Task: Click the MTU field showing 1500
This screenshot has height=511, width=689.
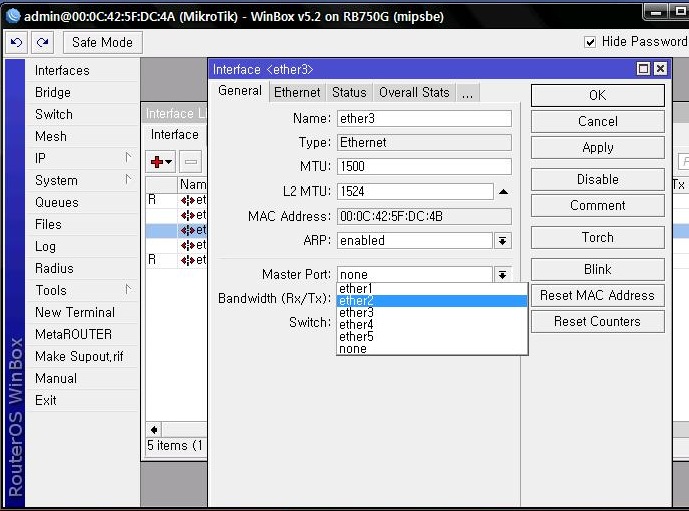Action: click(424, 167)
